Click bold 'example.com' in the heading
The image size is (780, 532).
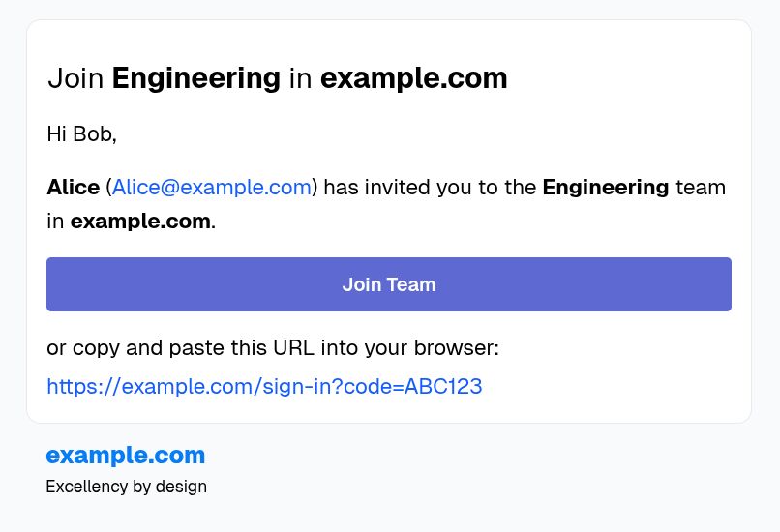coord(413,78)
